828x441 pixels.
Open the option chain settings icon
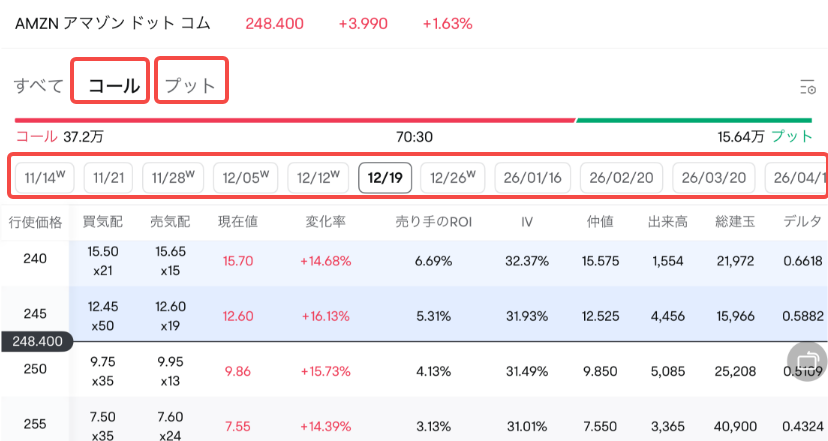[807, 87]
